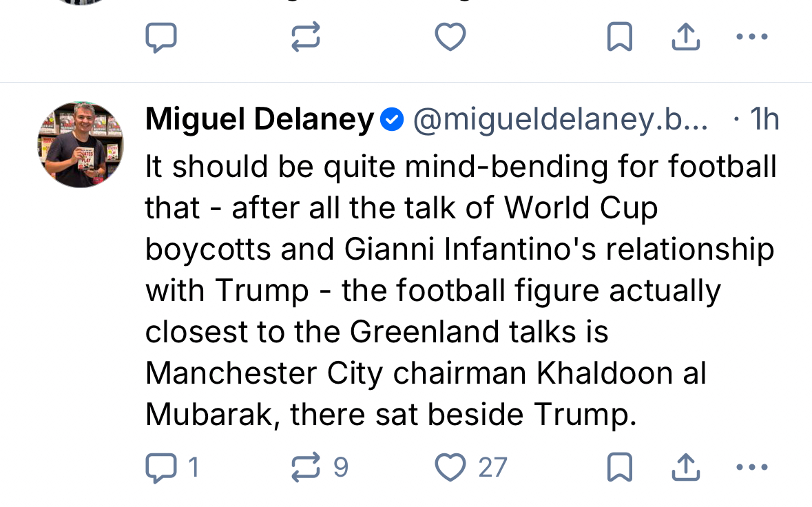Like Miguel Delaney's post with the heart

tap(450, 468)
